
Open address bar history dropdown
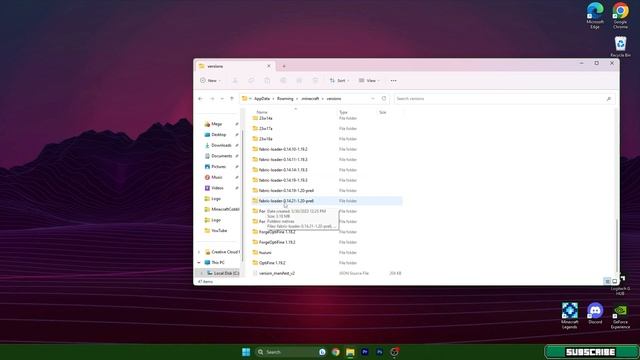tap(373, 99)
